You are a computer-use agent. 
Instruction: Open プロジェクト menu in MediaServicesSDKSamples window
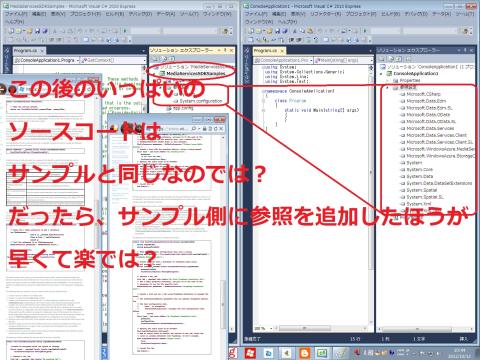[x=85, y=14]
